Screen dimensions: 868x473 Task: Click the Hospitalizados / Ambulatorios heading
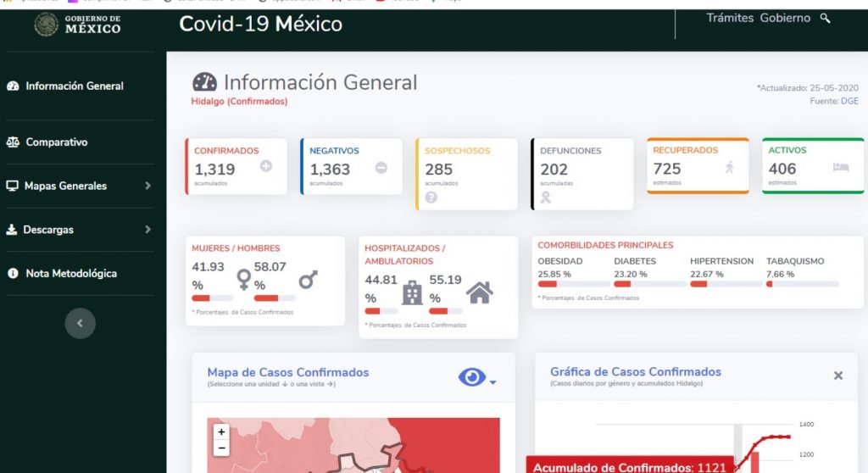click(x=404, y=254)
